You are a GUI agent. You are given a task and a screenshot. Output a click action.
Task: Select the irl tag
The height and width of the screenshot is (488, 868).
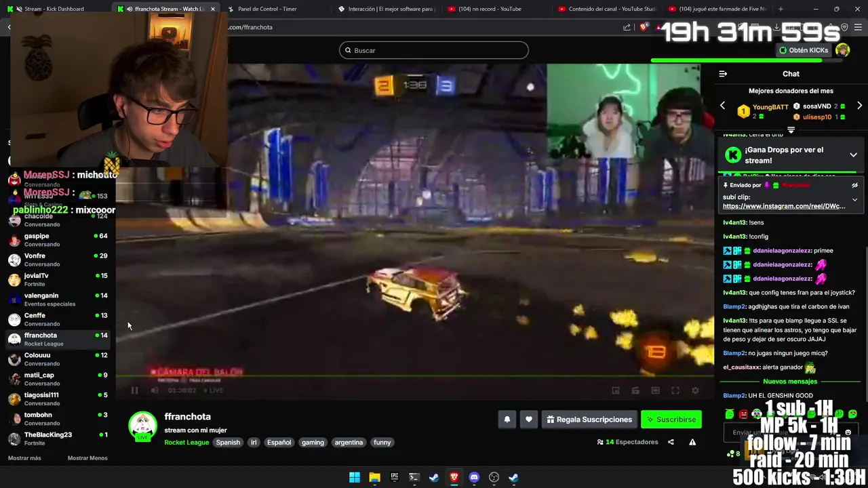click(254, 443)
